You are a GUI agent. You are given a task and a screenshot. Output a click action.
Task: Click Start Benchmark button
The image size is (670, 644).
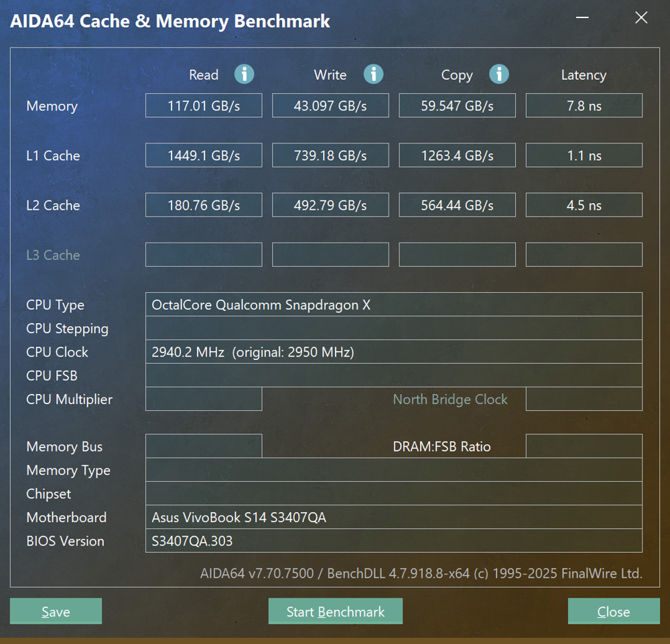(336, 611)
